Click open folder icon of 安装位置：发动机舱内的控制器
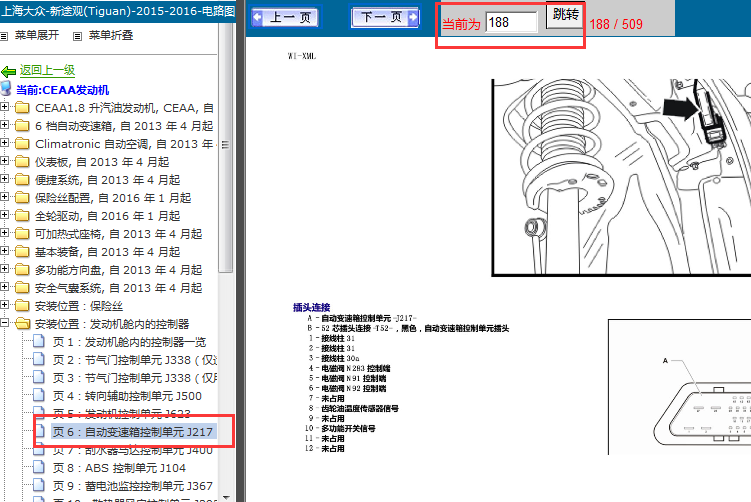The image size is (751, 502). click(23, 324)
